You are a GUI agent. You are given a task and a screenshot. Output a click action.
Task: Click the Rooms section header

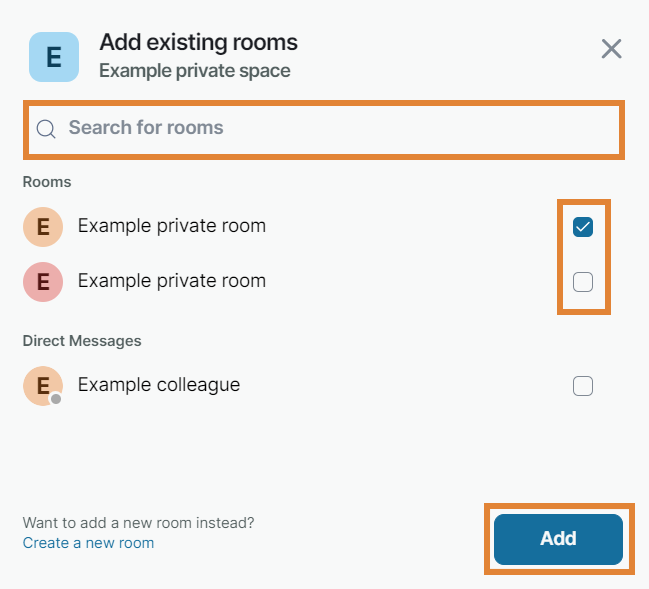47,182
